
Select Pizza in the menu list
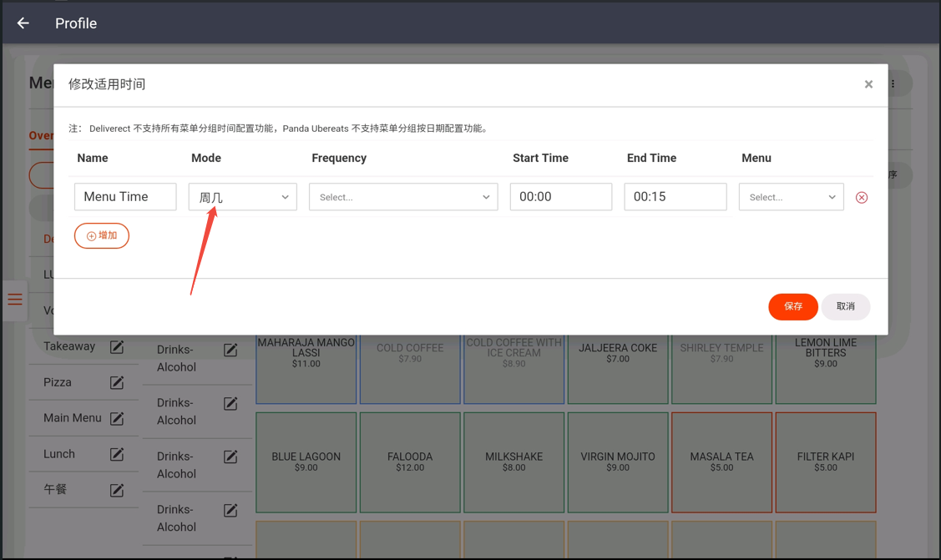coord(57,382)
